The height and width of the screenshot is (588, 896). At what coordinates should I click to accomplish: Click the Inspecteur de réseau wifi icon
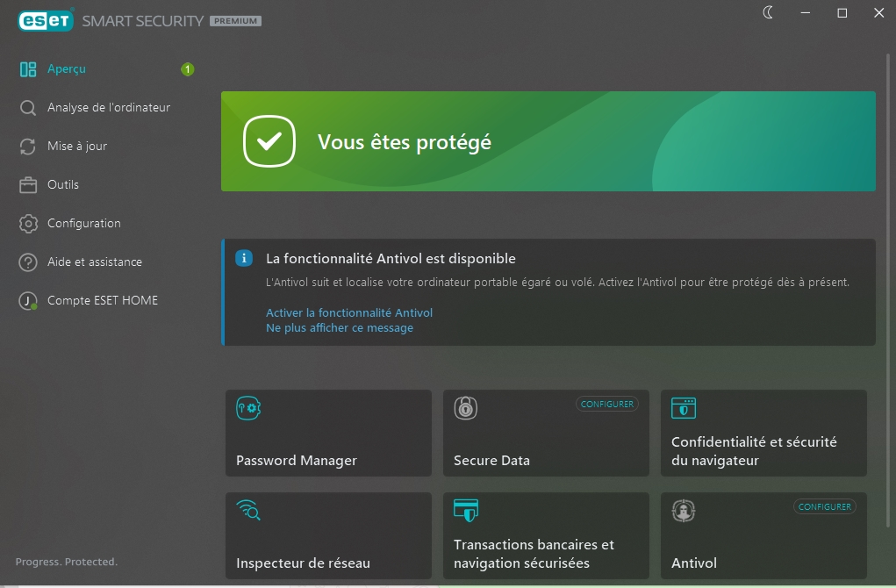pos(247,510)
